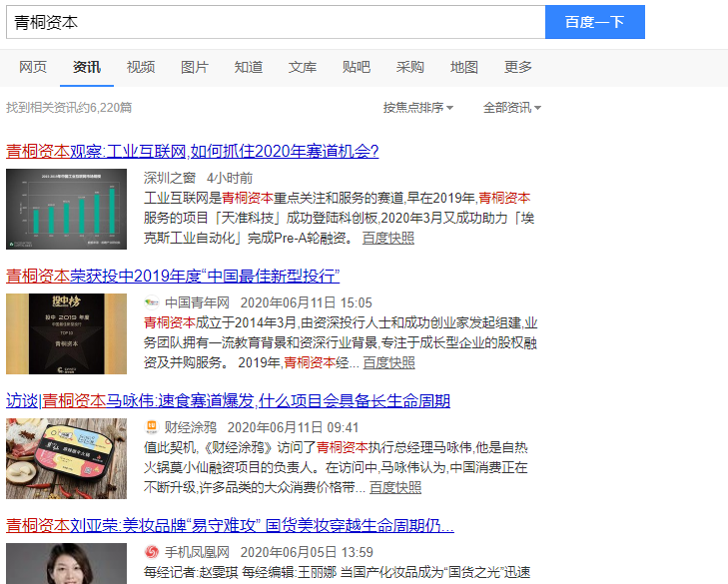
Task: Click the 中国青年网 source name text
Action: point(198,302)
